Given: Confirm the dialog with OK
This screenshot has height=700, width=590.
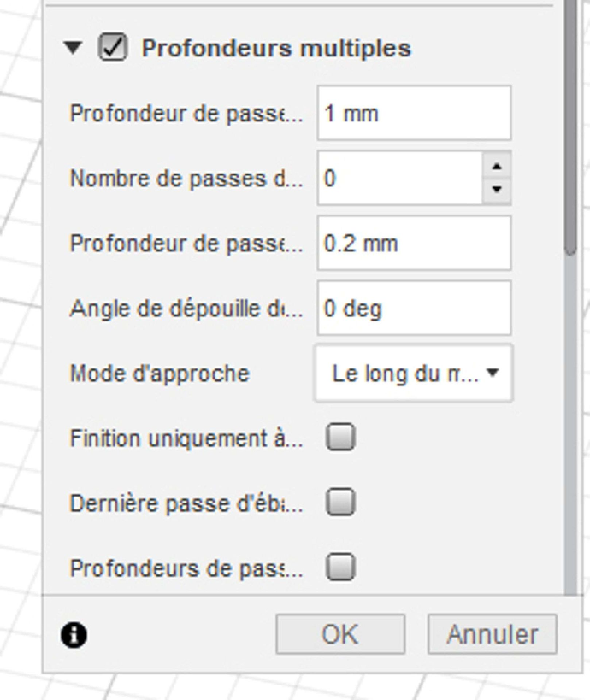Looking at the screenshot, I should (340, 634).
